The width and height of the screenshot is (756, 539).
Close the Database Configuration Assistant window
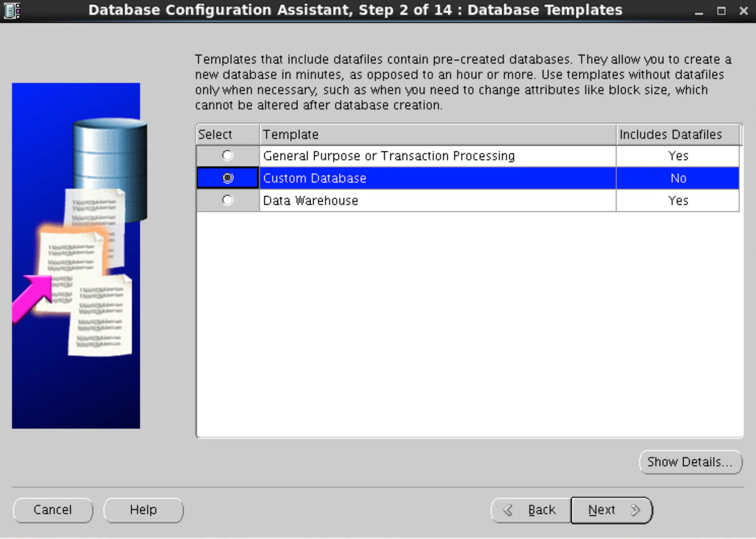pyautogui.click(x=743, y=10)
